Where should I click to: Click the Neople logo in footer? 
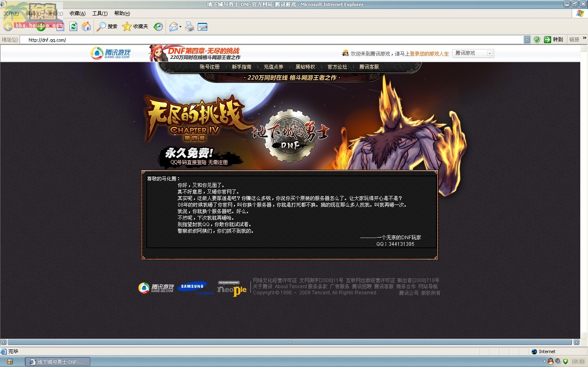(x=232, y=289)
